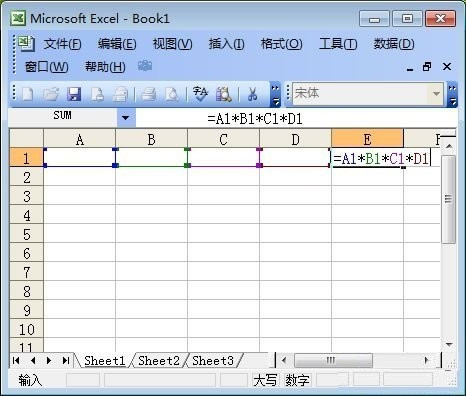The image size is (466, 396).
Task: Open the Research binoculars icon
Action: [224, 94]
